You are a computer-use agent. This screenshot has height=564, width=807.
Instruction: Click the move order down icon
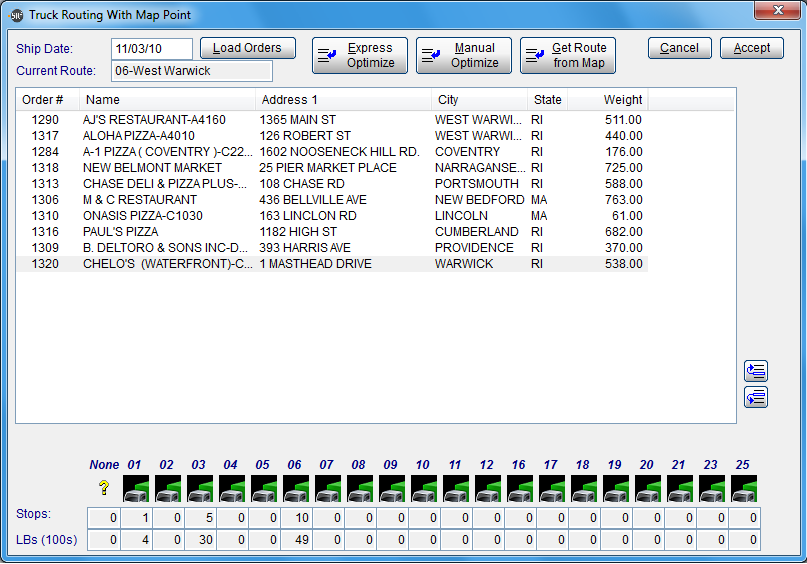756,397
